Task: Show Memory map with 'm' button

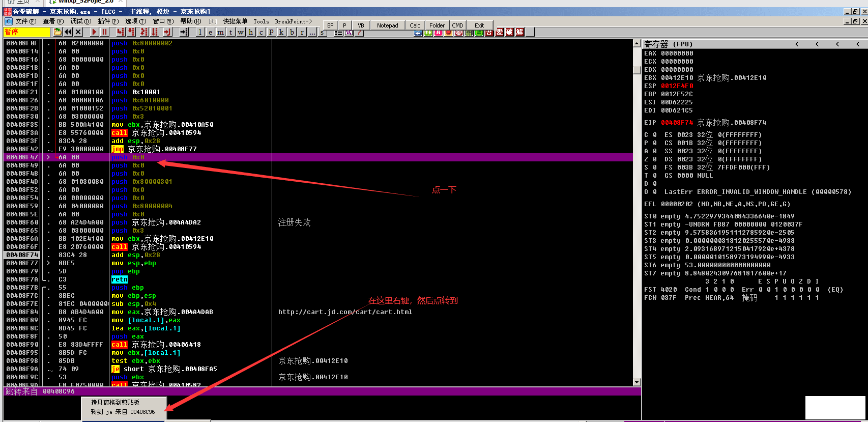Action: point(220,32)
